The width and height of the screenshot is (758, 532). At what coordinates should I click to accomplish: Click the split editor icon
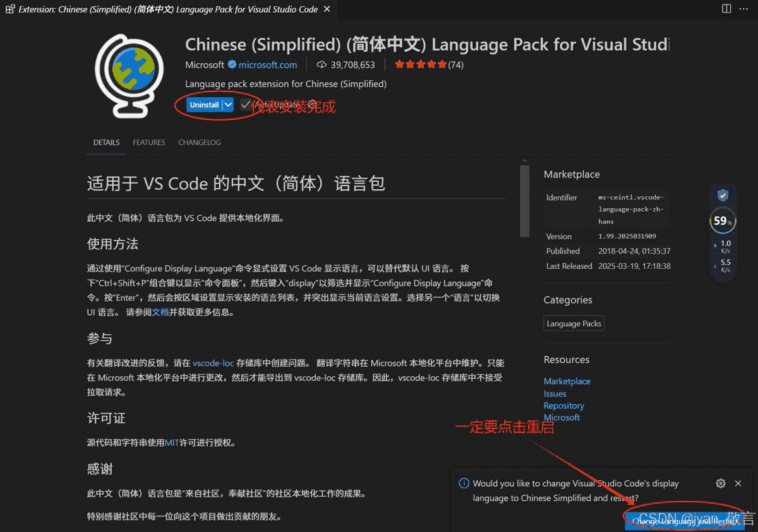coord(726,9)
